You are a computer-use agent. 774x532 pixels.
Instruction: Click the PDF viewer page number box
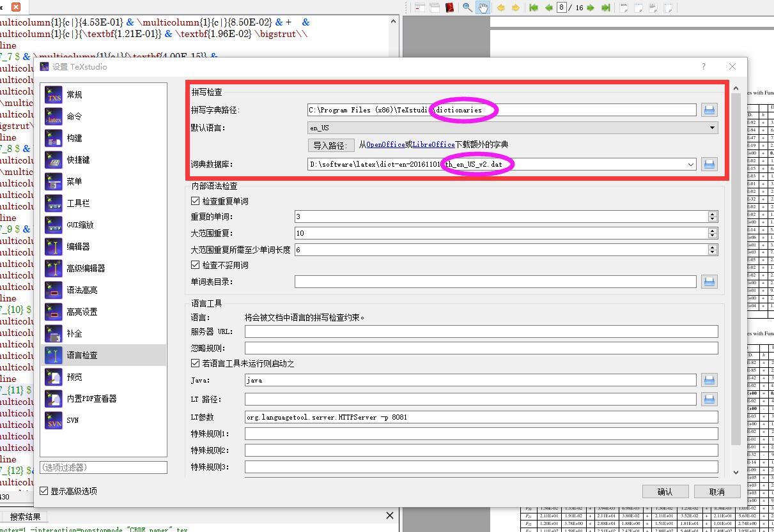562,8
